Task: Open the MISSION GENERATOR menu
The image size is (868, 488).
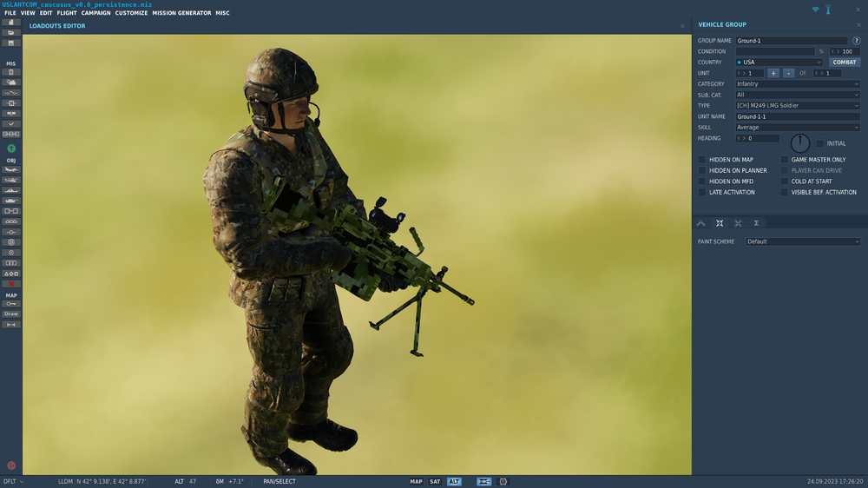Action: (x=181, y=13)
